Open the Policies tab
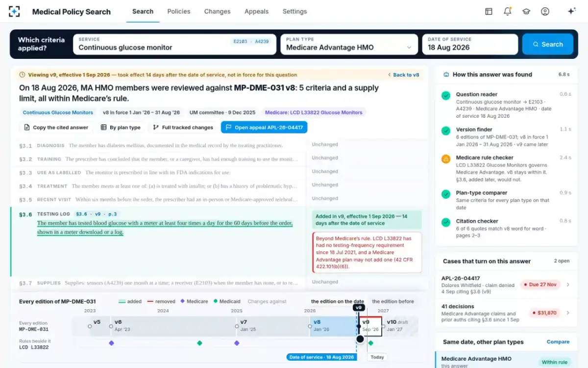588x368 pixels. click(179, 11)
